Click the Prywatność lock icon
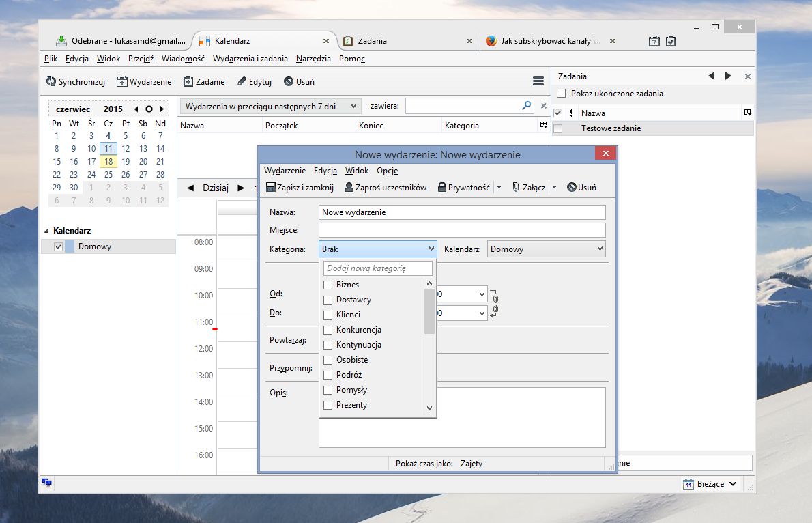This screenshot has width=812, height=523. pos(442,187)
